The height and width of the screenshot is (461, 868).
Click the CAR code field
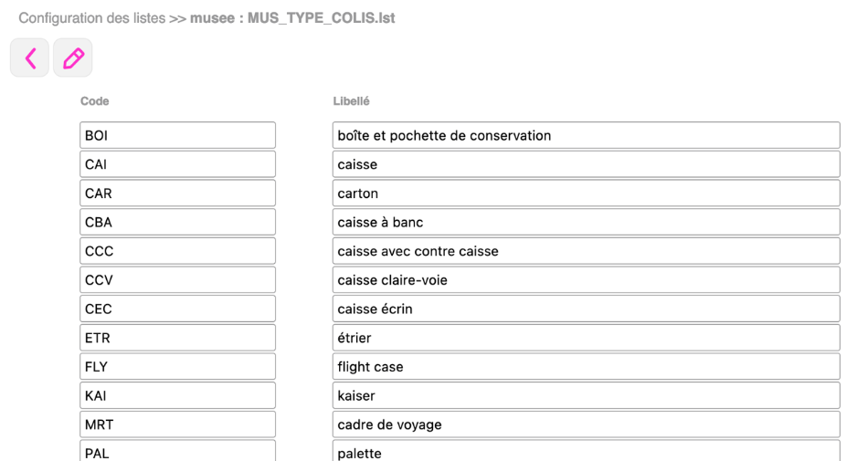tap(177, 194)
